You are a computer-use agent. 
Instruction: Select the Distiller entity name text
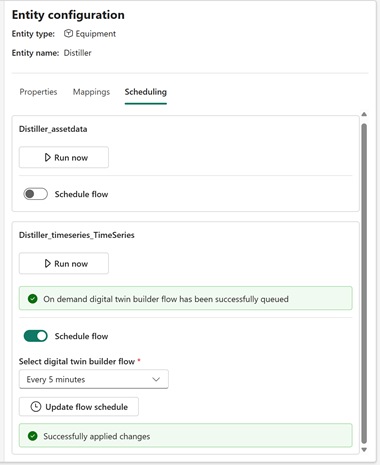coord(77,53)
